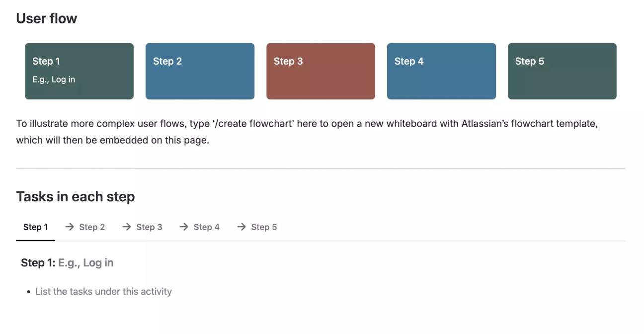Select the active Step 1 tab

click(x=35, y=227)
